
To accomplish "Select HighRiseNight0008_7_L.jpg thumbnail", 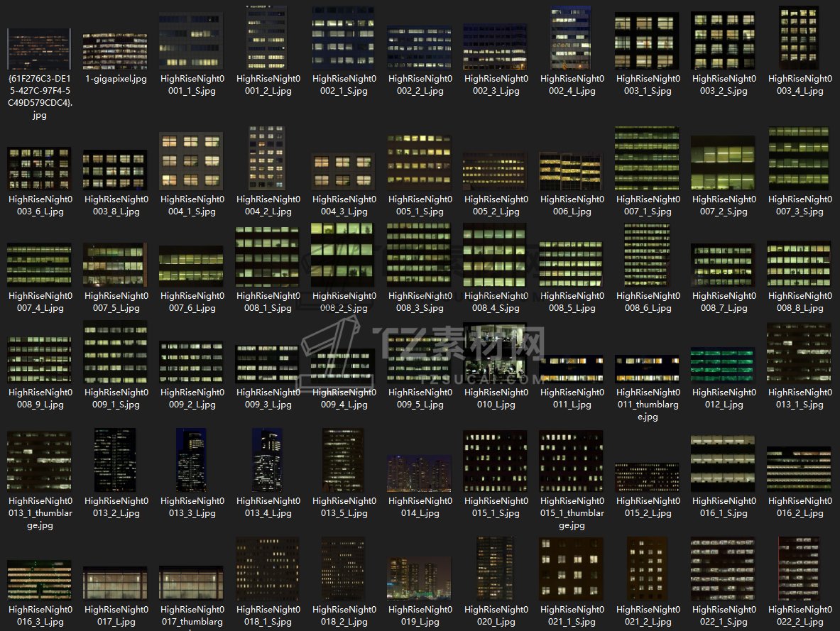I will click(724, 265).
